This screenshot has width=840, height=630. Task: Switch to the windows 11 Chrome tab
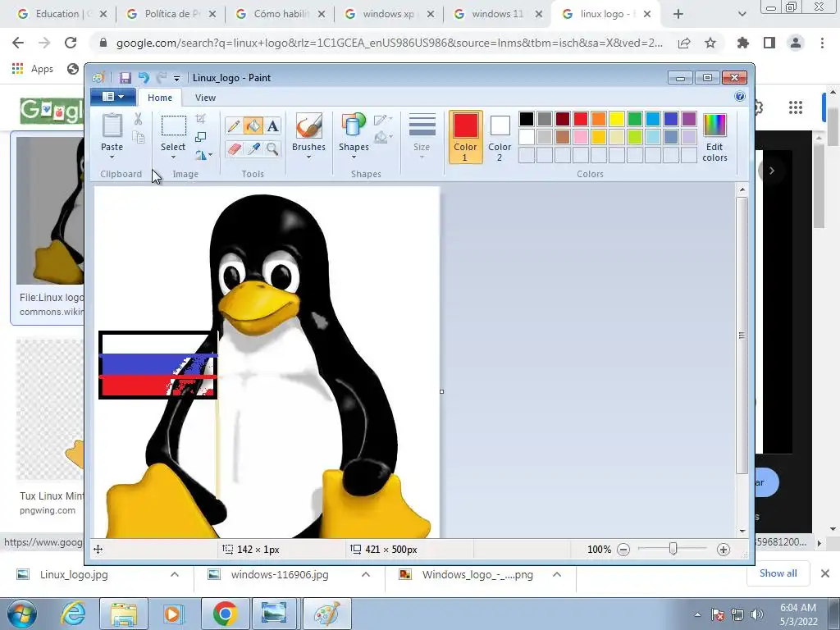pyautogui.click(x=498, y=14)
